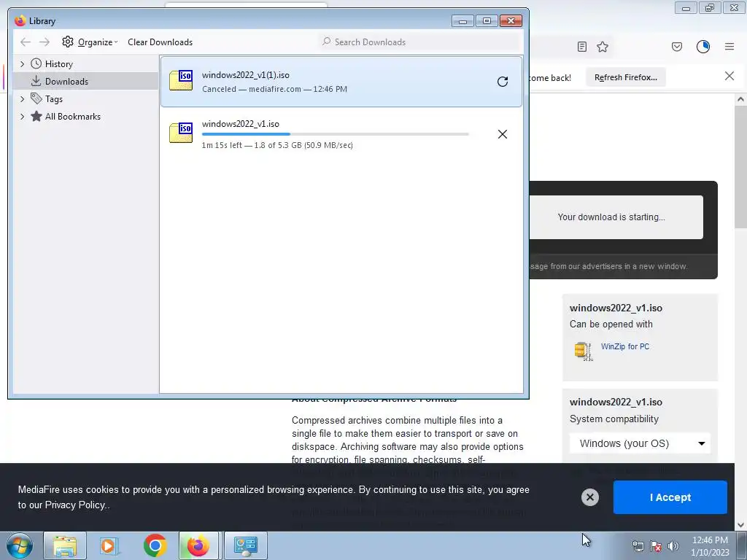The image size is (747, 560).
Task: Dismiss the Refresh Firefox notification bar
Action: point(729,76)
